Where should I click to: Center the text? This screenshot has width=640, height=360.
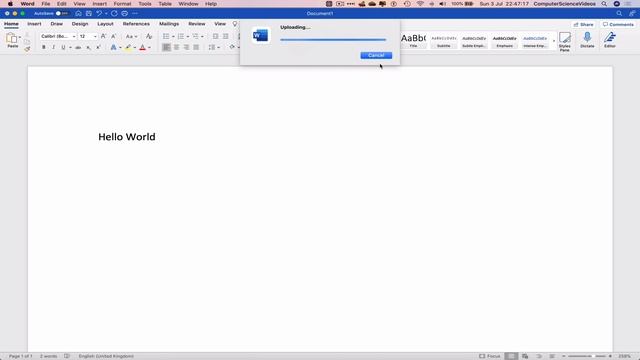(x=176, y=47)
